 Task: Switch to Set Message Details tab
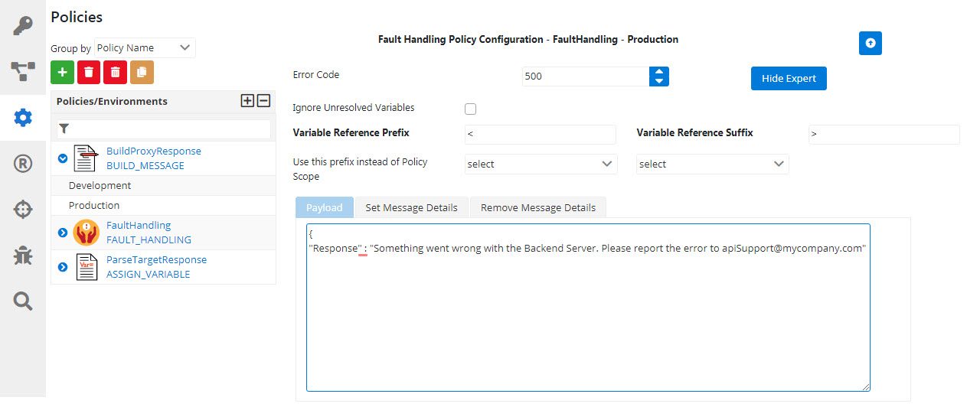tap(411, 207)
